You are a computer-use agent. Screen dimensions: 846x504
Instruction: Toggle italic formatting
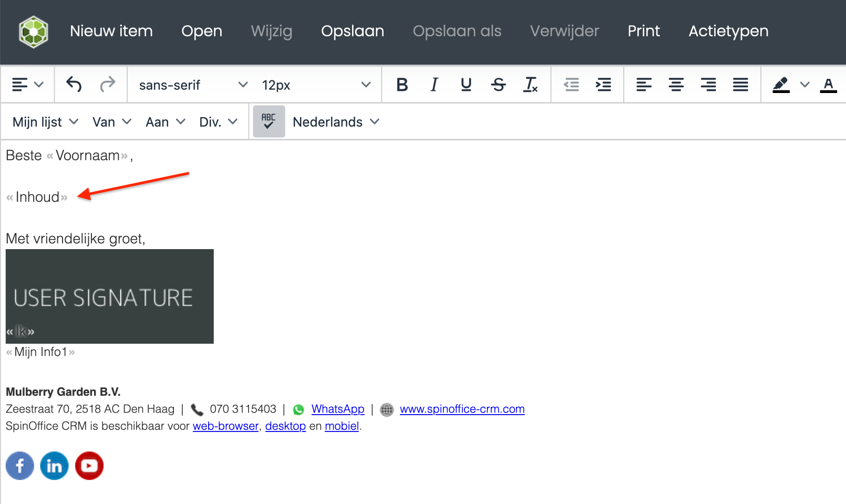click(x=434, y=85)
